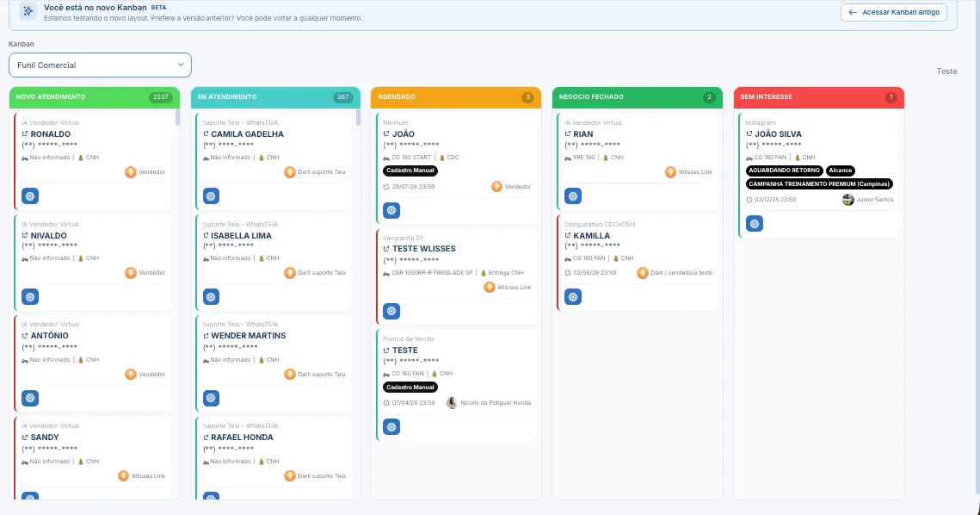Open external link icon beside TESTE WLISSES
The height and width of the screenshot is (515, 980).
(386, 248)
